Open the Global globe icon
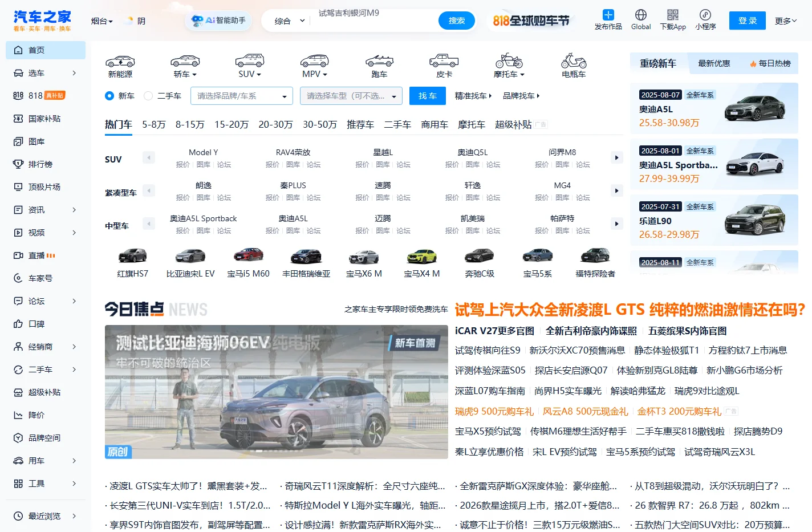Viewport: 812px width, 532px height. [641, 15]
